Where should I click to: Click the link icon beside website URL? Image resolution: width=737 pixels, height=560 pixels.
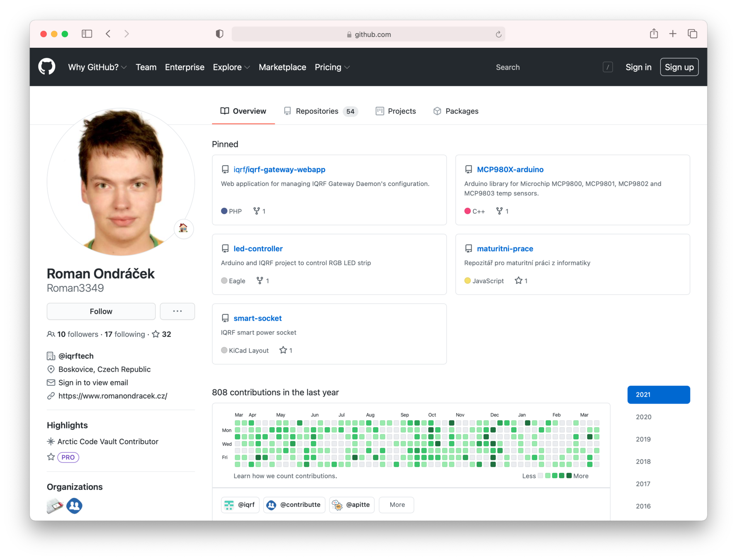pos(51,396)
